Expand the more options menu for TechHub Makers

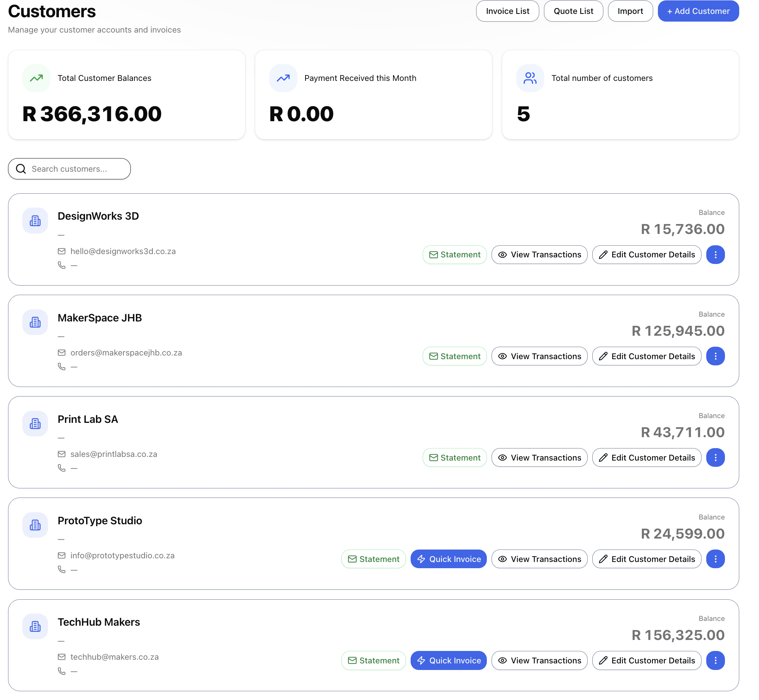(715, 660)
